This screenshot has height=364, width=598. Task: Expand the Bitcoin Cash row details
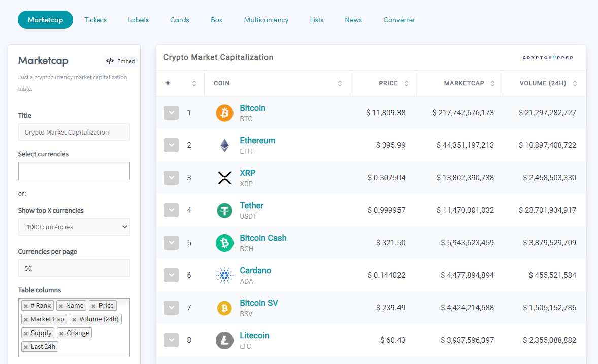click(x=171, y=242)
